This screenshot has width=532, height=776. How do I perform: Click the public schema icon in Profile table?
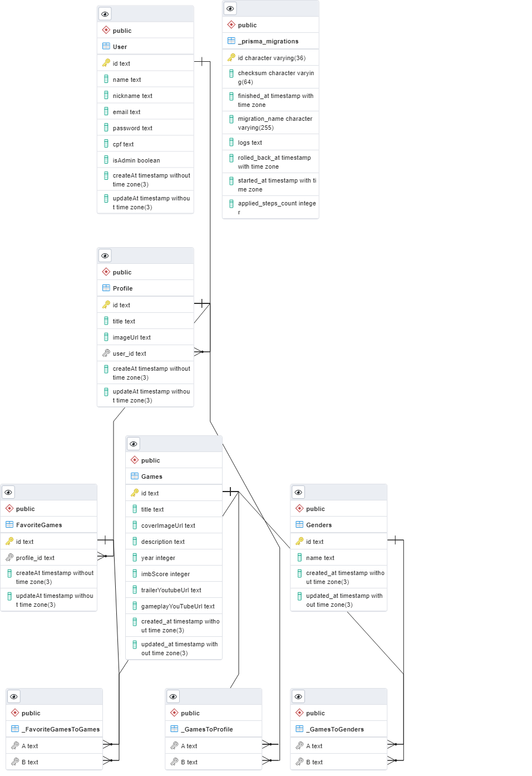[x=106, y=272]
